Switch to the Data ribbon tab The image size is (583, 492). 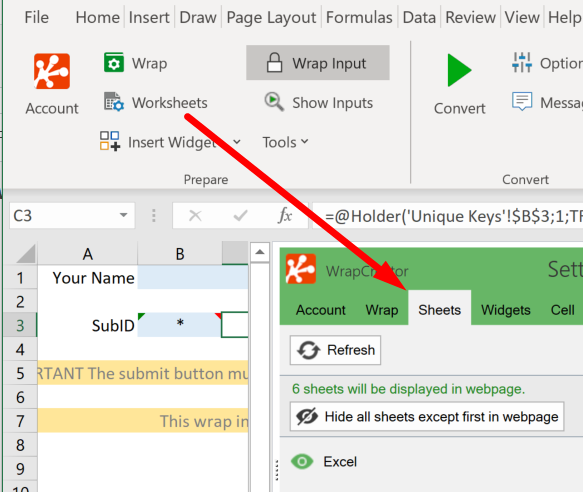[x=419, y=17]
